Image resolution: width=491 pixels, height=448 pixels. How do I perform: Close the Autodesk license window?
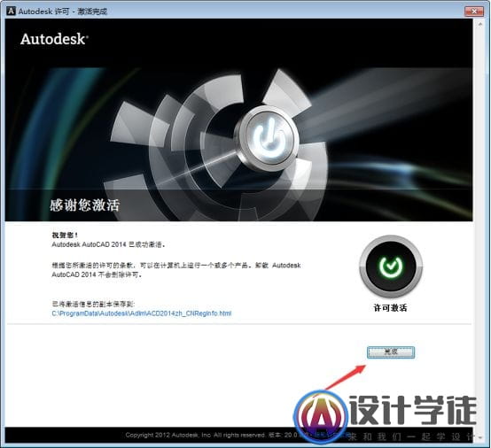pos(474,12)
